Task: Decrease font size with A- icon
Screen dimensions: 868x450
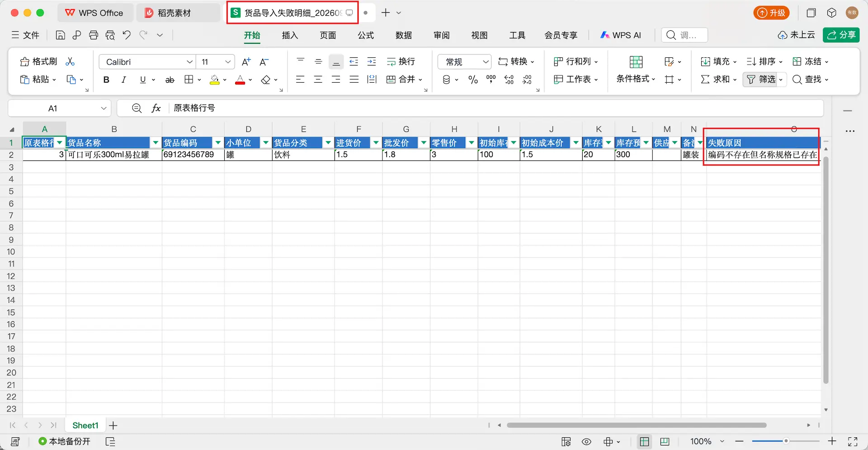Action: pos(264,61)
